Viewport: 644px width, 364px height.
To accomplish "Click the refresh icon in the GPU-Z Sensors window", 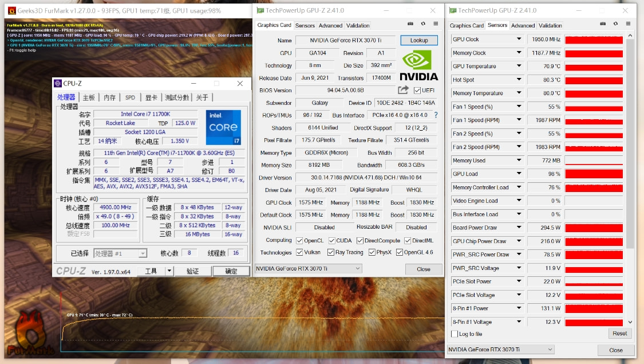I will pos(615,24).
